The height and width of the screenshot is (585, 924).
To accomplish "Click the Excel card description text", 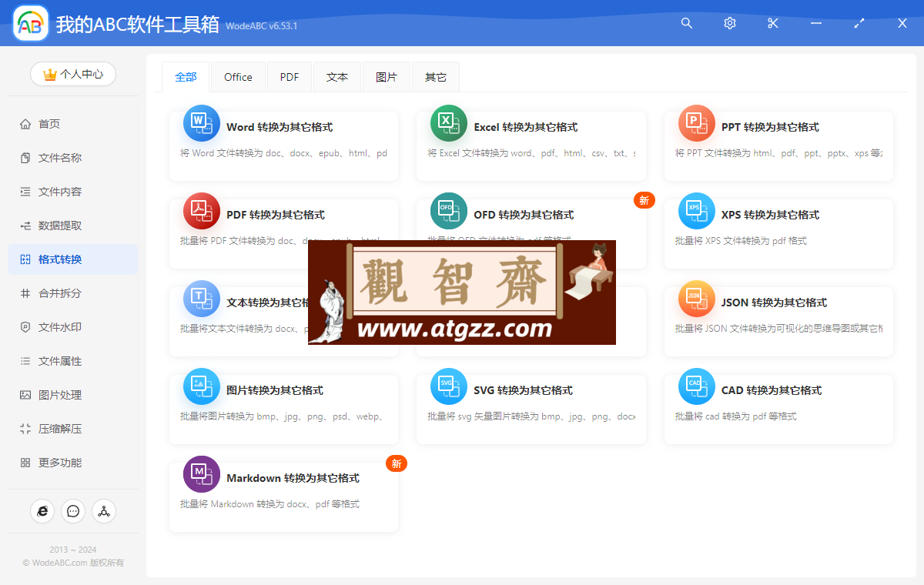I will (532, 153).
